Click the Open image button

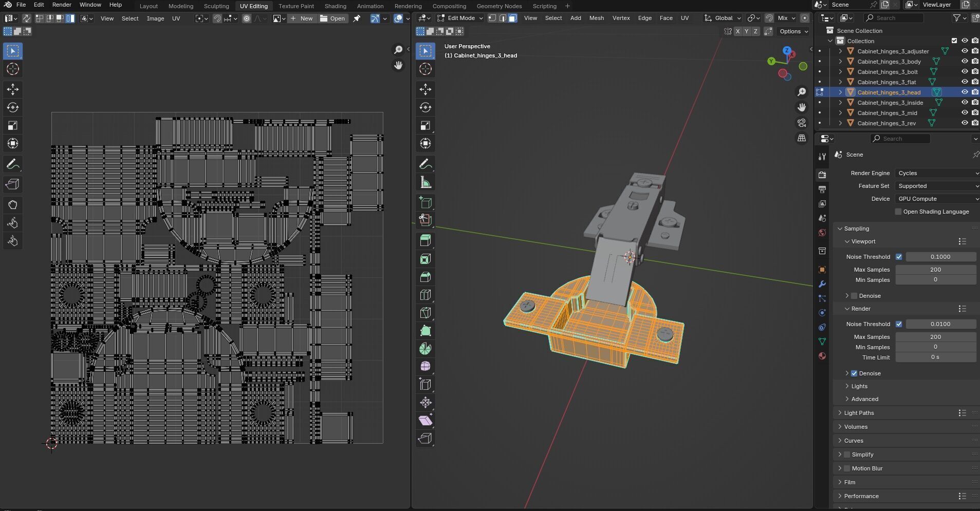[332, 18]
